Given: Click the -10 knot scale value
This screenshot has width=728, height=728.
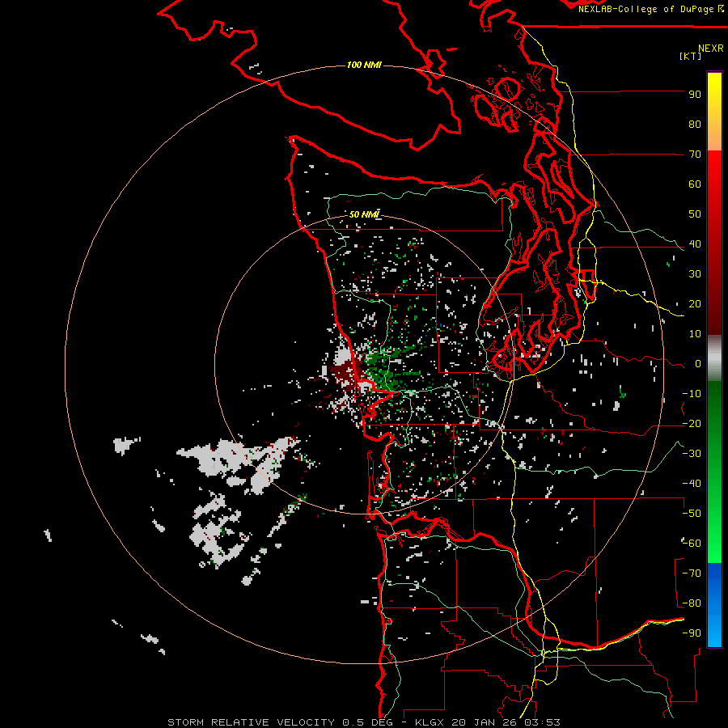Looking at the screenshot, I should [692, 394].
